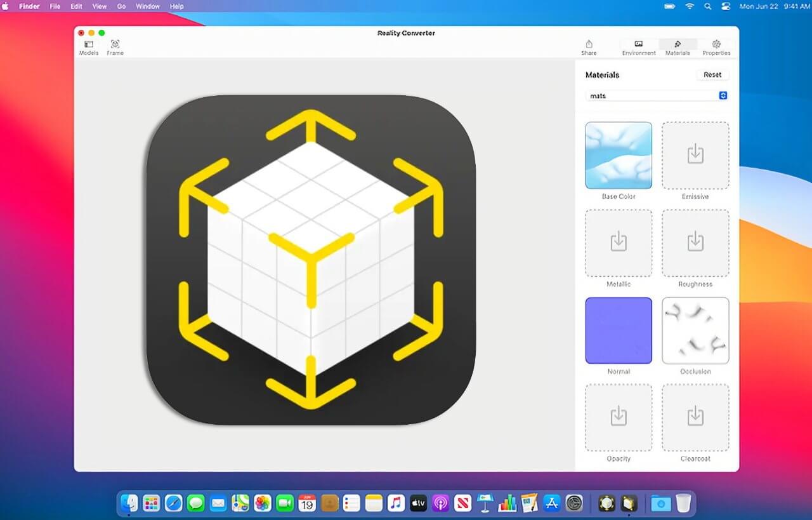Click the empty Emissive texture slot
This screenshot has width=812, height=520.
[695, 156]
